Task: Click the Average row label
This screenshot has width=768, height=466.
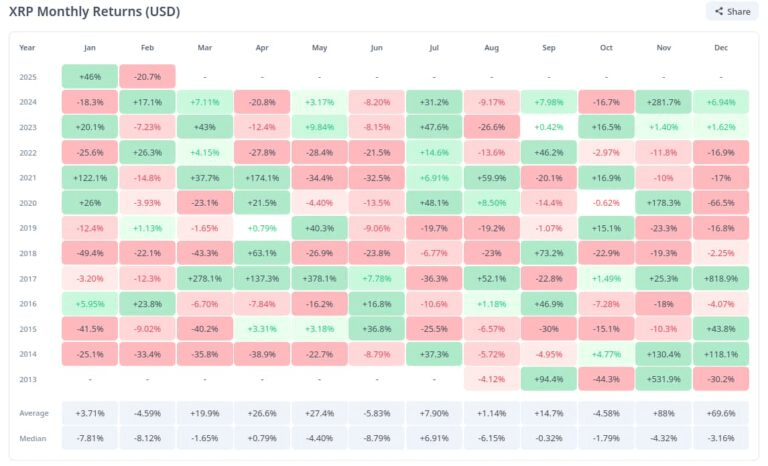Action: coord(33,412)
